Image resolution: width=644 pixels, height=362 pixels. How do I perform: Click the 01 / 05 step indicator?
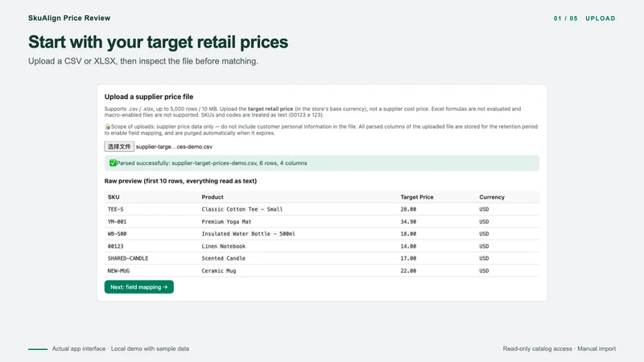click(565, 19)
